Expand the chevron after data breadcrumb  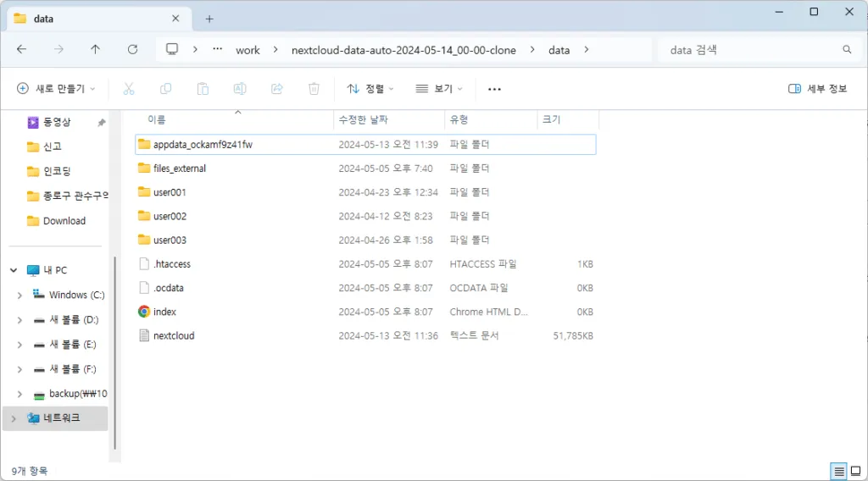coord(587,50)
